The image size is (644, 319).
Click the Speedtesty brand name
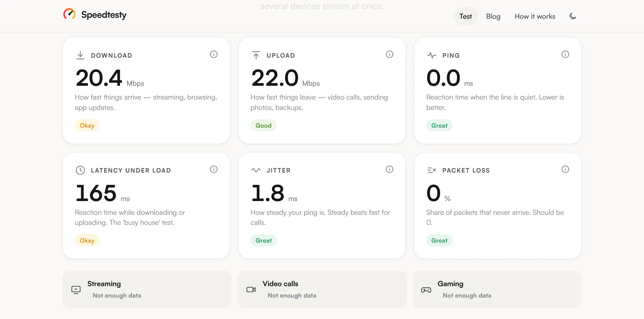(x=104, y=15)
